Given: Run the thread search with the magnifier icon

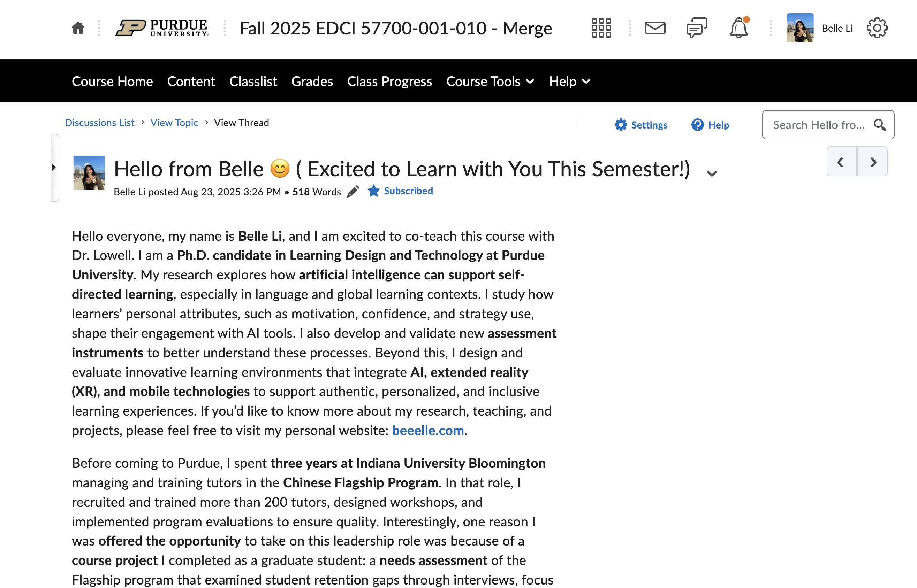Looking at the screenshot, I should click(880, 125).
